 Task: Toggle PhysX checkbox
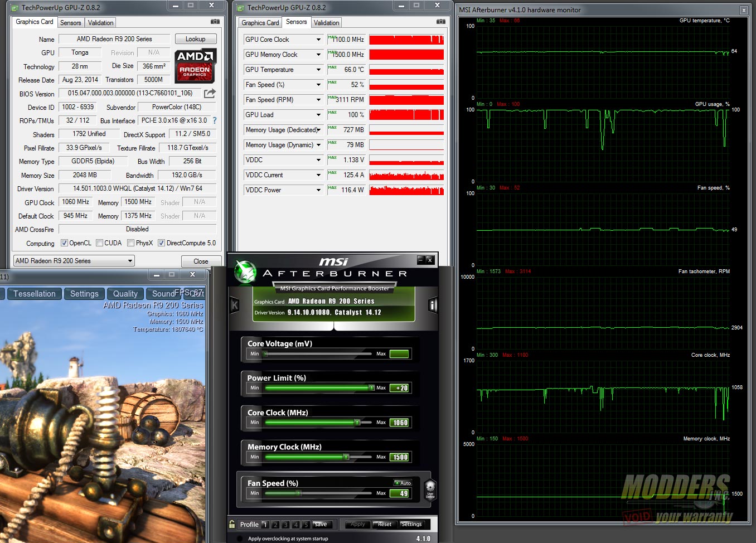tap(130, 243)
